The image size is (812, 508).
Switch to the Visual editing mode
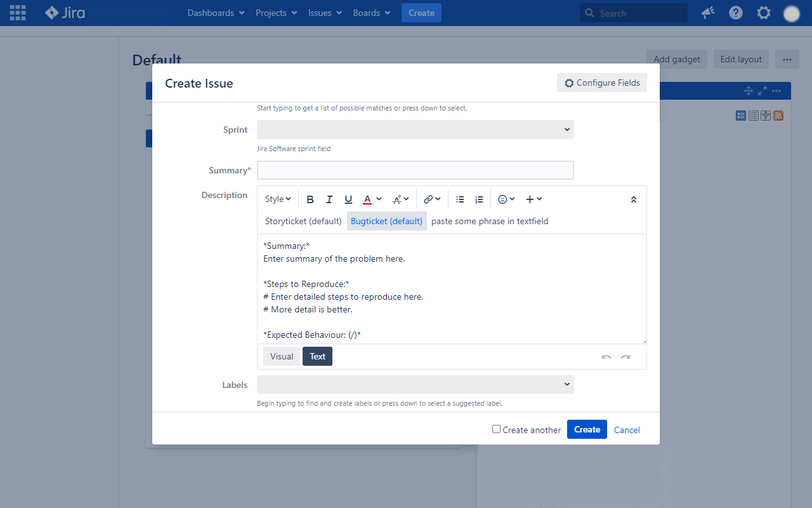(281, 356)
